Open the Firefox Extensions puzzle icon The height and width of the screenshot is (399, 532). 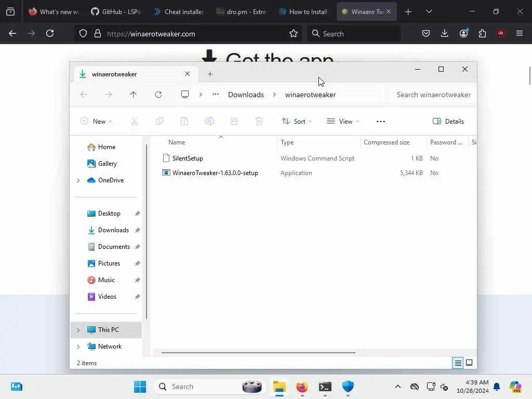[482, 33]
